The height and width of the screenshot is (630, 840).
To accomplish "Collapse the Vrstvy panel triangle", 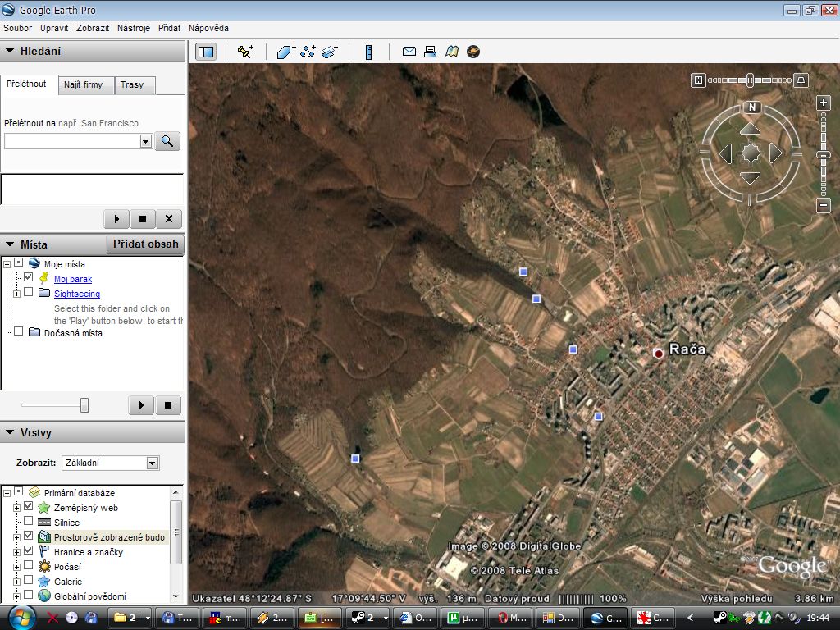I will pos(10,432).
